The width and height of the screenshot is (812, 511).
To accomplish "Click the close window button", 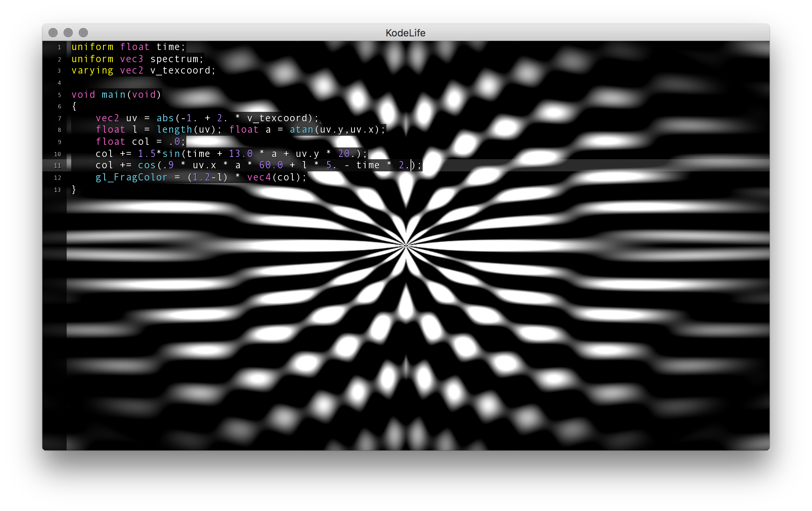I will point(53,33).
